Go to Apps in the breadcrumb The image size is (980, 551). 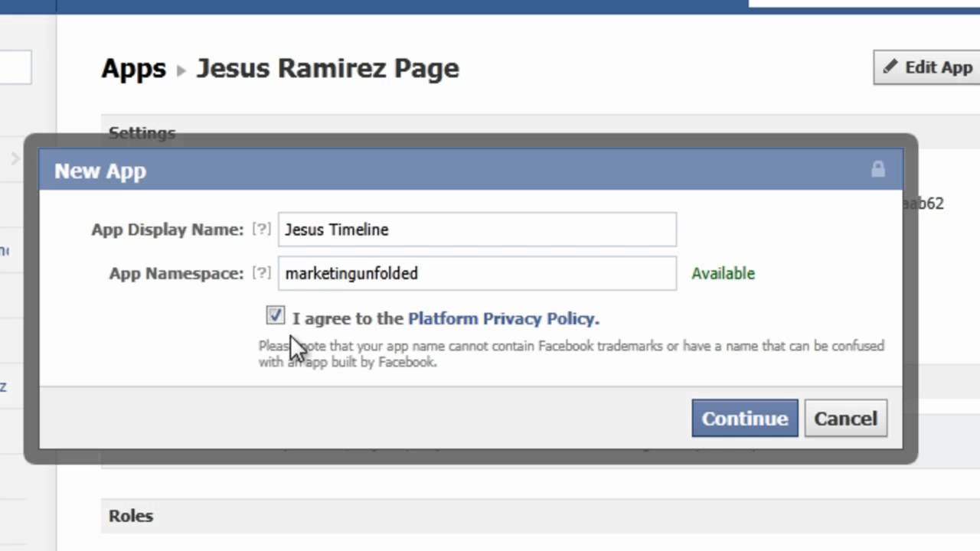point(133,68)
